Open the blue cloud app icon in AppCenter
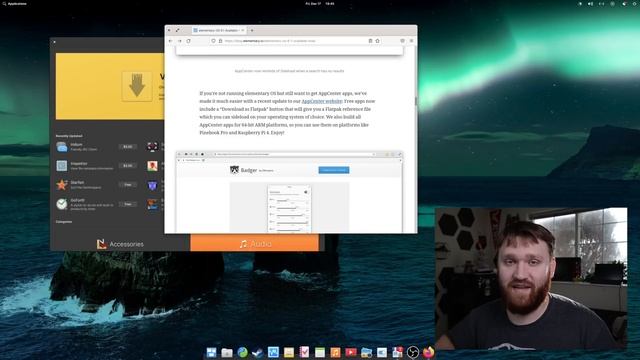This screenshot has width=640, height=360. (62, 147)
